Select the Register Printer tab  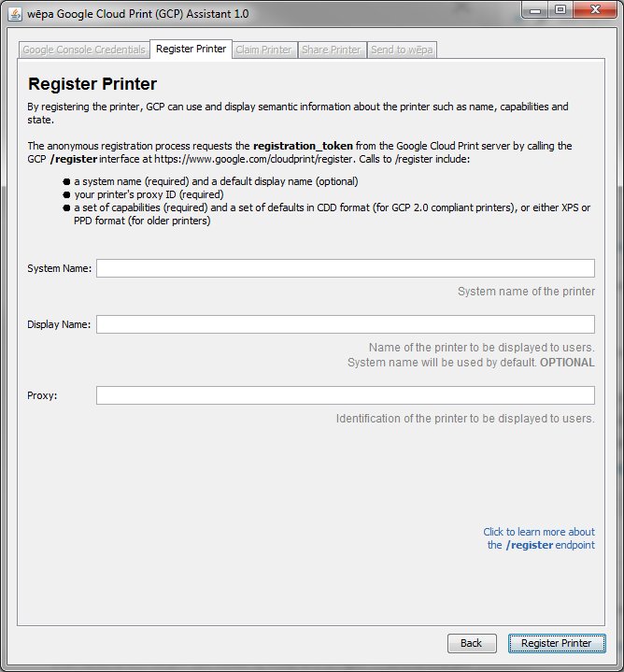click(191, 49)
